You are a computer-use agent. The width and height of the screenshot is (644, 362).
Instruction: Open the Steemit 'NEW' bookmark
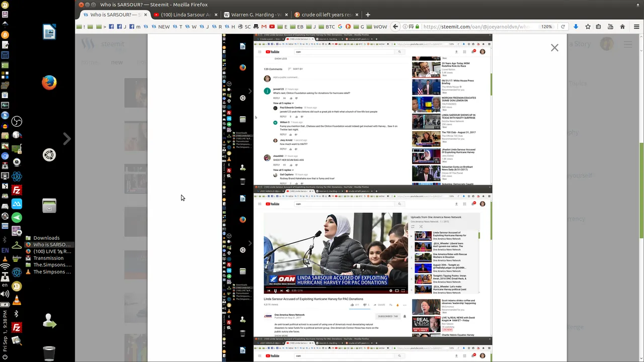coord(160,27)
